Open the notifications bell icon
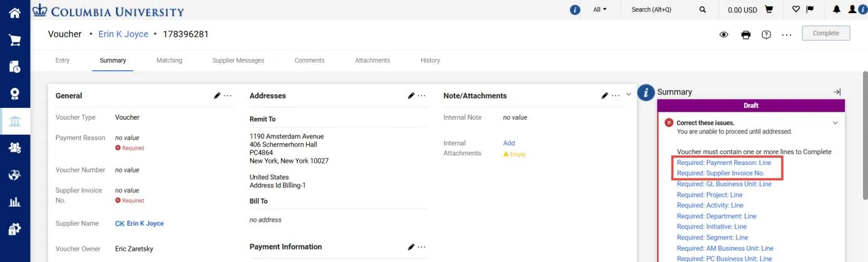 (837, 9)
